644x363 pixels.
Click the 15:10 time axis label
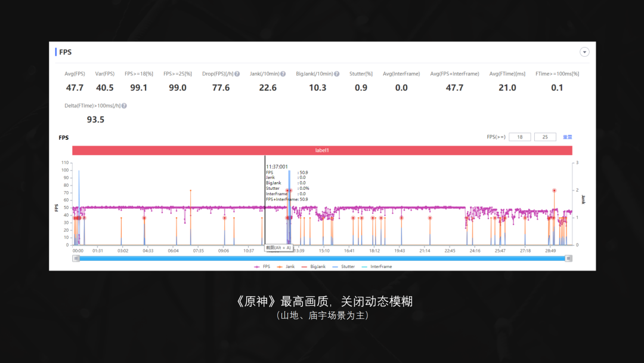click(x=324, y=251)
